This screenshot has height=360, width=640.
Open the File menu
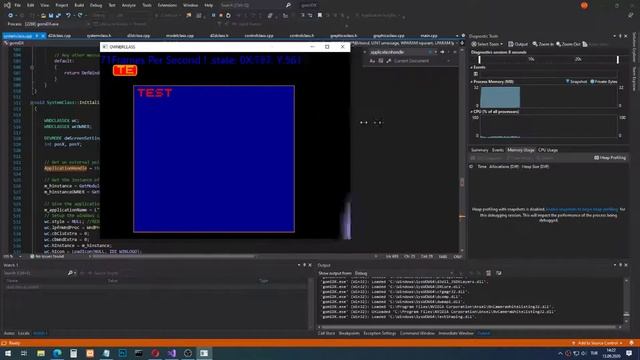click(x=18, y=5)
